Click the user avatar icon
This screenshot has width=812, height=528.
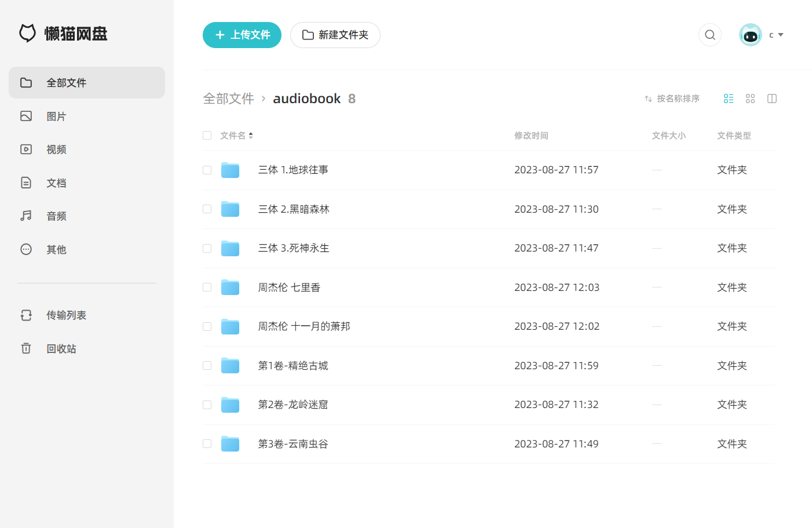click(x=751, y=35)
